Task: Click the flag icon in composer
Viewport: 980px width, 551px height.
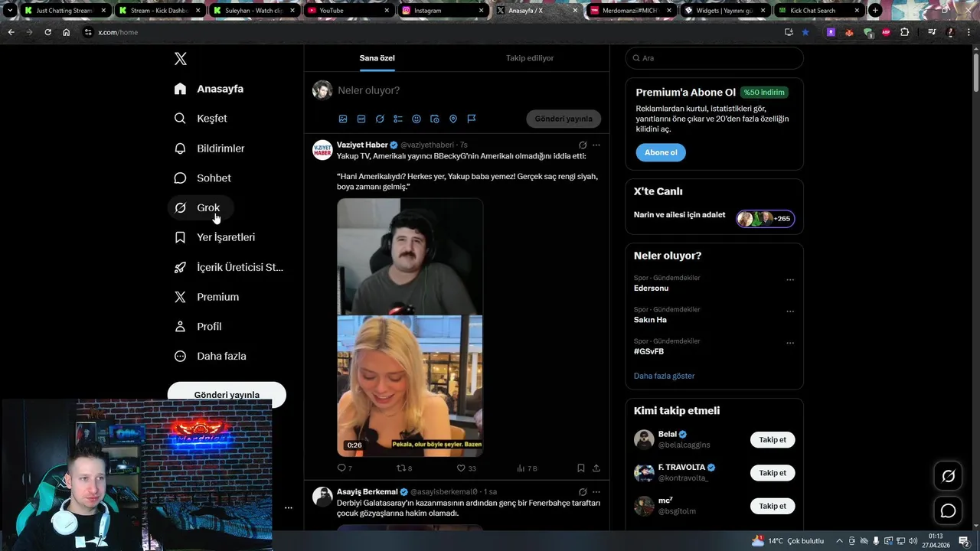Action: click(x=472, y=119)
